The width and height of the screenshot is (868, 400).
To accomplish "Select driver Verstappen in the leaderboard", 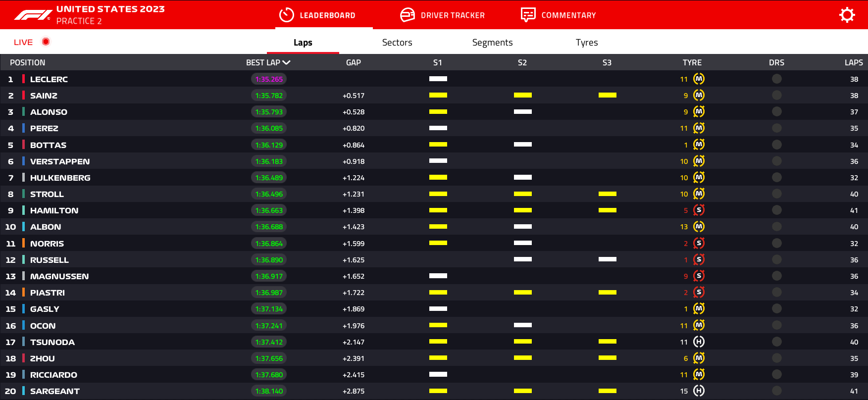I will pyautogui.click(x=60, y=161).
